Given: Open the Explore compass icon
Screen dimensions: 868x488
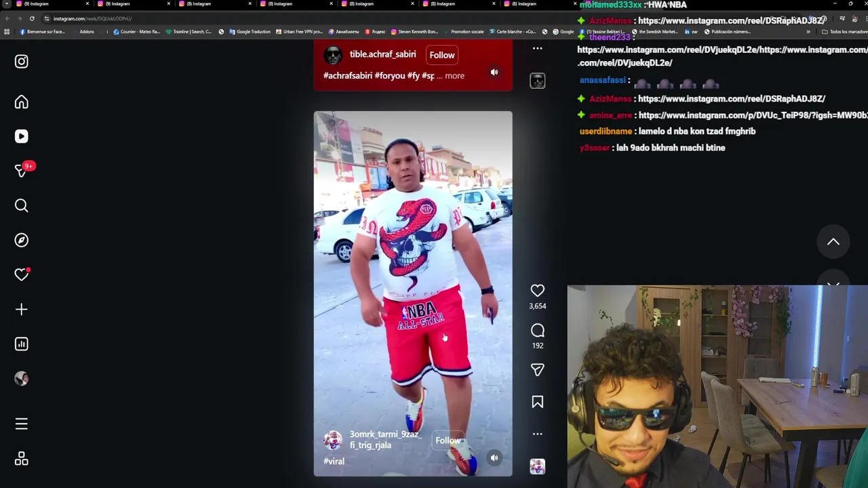Looking at the screenshot, I should pos(22,240).
